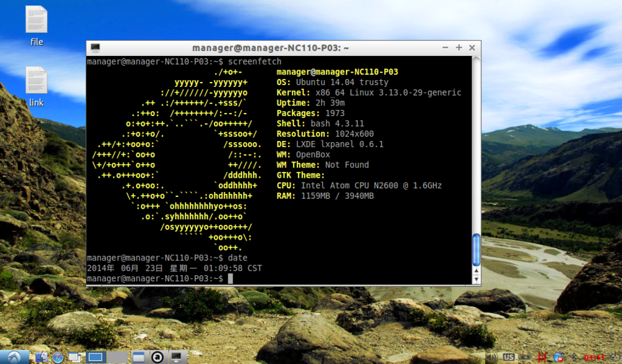Click the 'WM Theme: Not Found' line
The width and height of the screenshot is (622, 364).
click(322, 165)
